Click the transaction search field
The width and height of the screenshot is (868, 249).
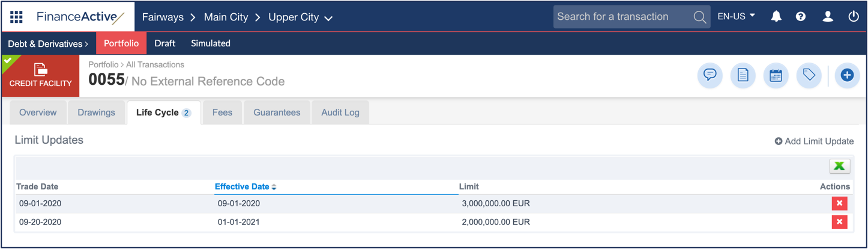621,17
